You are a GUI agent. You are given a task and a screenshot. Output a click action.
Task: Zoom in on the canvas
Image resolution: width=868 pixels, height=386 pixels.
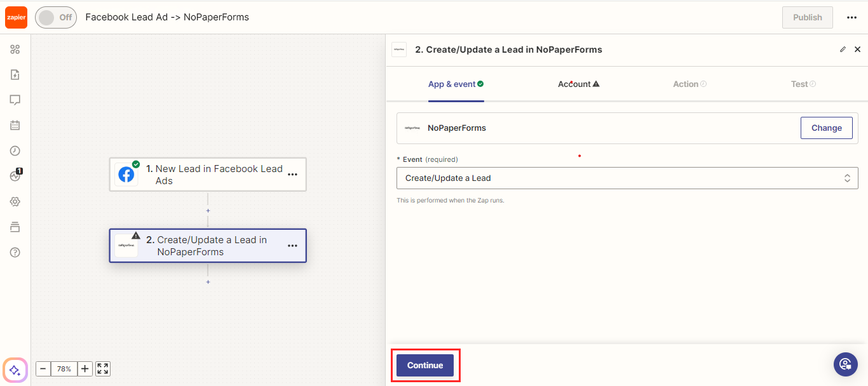click(x=85, y=369)
